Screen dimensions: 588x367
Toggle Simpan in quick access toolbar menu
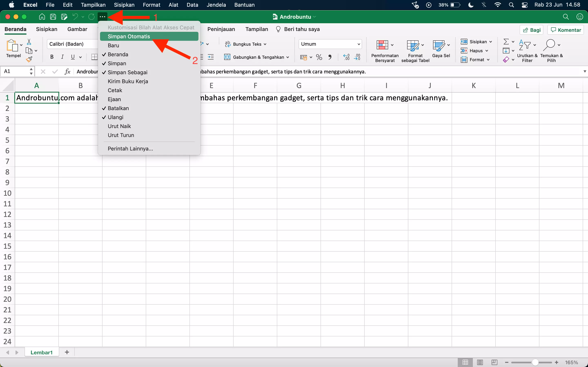point(117,63)
